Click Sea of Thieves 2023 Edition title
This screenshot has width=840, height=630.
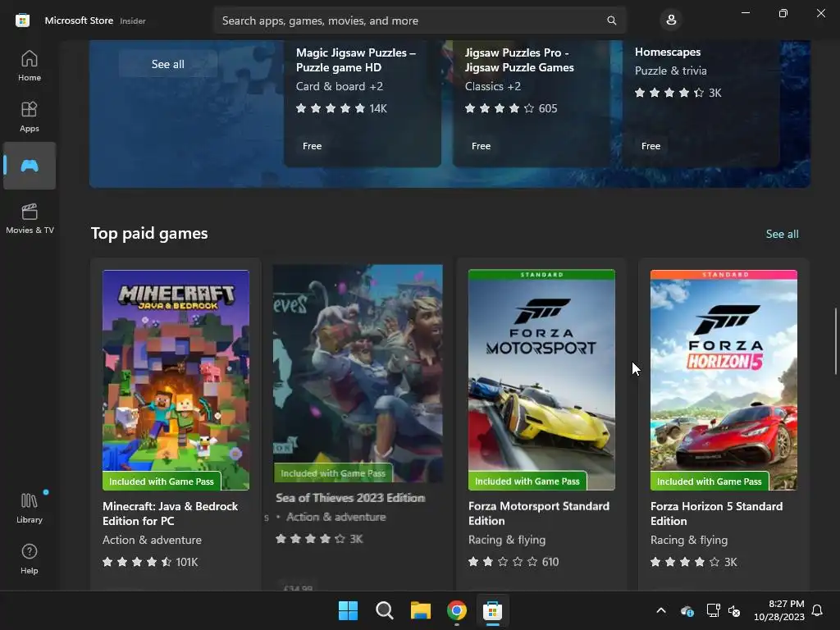(x=350, y=498)
